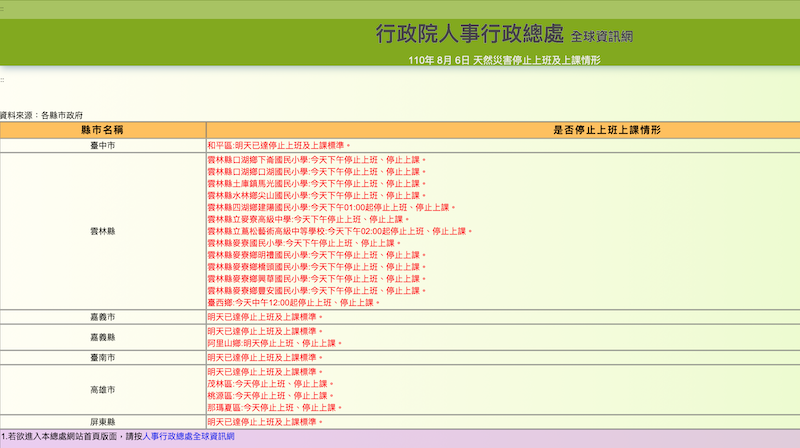Click the 口湖鄉口湖國民小學 closure line
800x448 pixels.
[x=317, y=171]
